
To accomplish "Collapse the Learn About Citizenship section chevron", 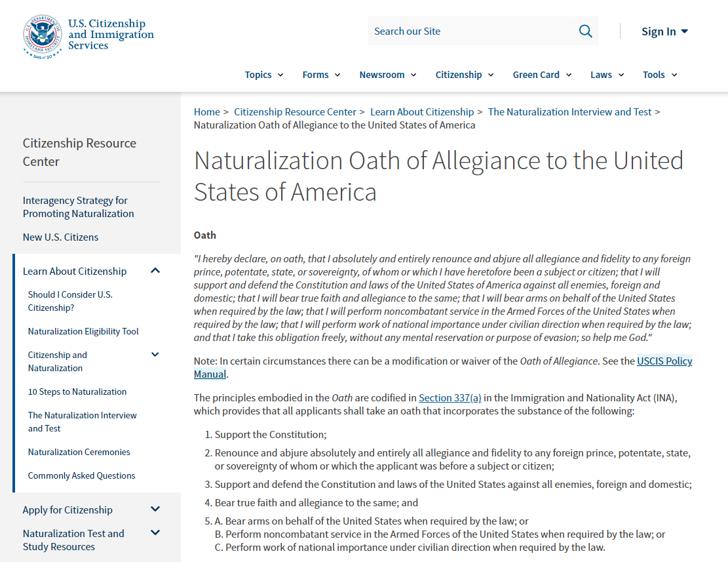I will [155, 271].
